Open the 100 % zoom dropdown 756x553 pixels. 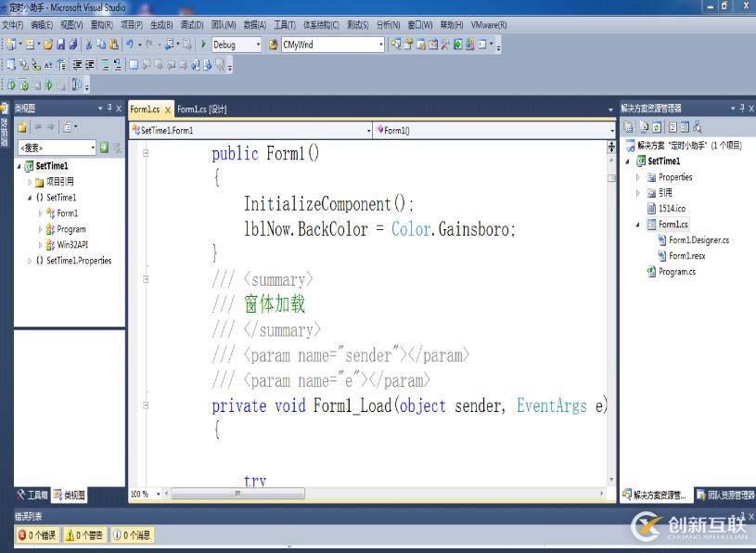coord(158,494)
